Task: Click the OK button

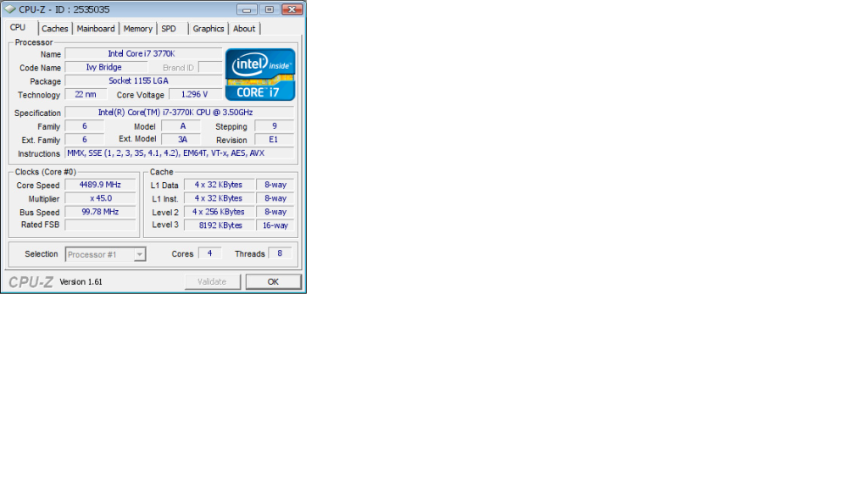Action: tap(274, 281)
